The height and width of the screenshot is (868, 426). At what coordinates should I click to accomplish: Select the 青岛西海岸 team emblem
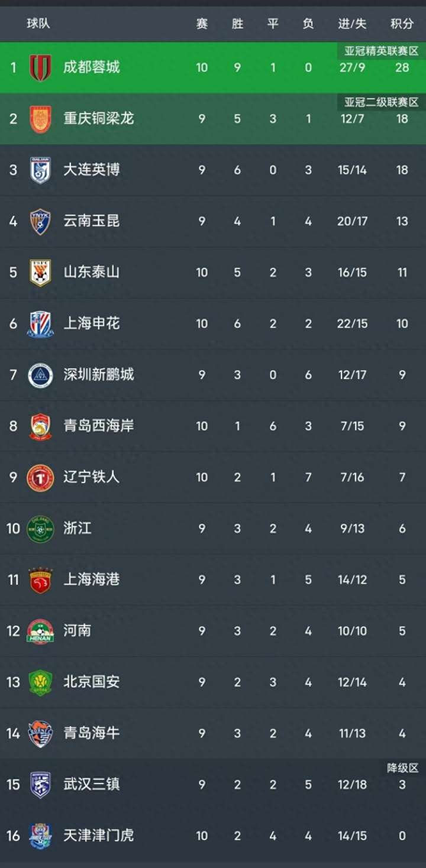click(x=40, y=426)
